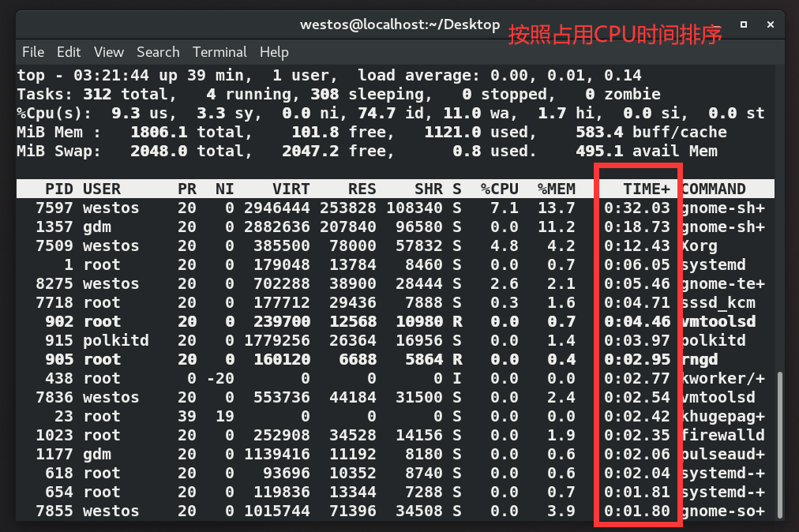Click the window title westos@localhost:~/Desktop
The width and height of the screenshot is (799, 532).
tap(400, 24)
